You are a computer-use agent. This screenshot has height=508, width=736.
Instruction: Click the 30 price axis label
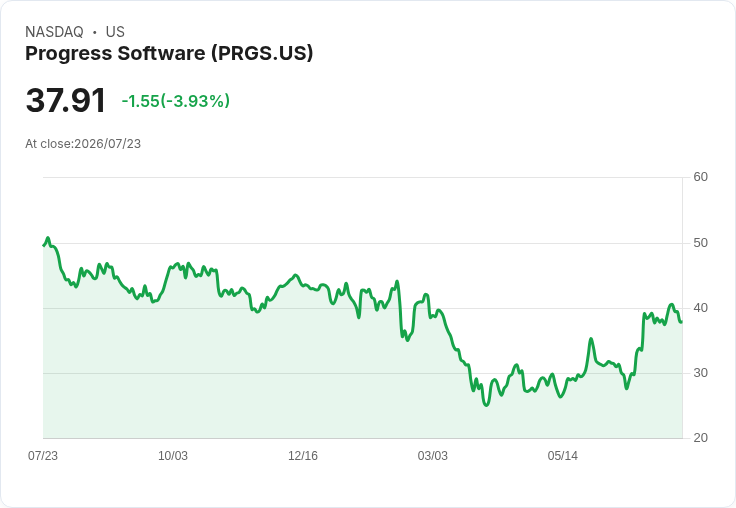(700, 373)
